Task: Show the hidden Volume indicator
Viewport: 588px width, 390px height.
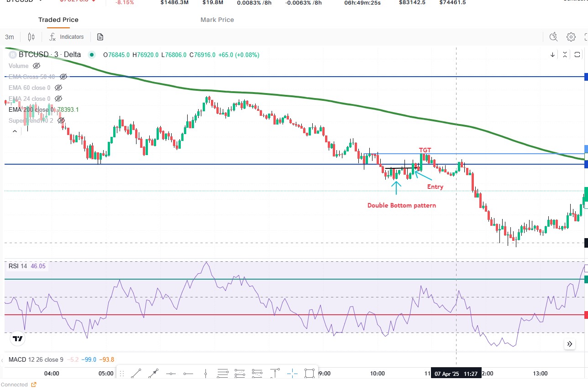Action: pyautogui.click(x=37, y=66)
